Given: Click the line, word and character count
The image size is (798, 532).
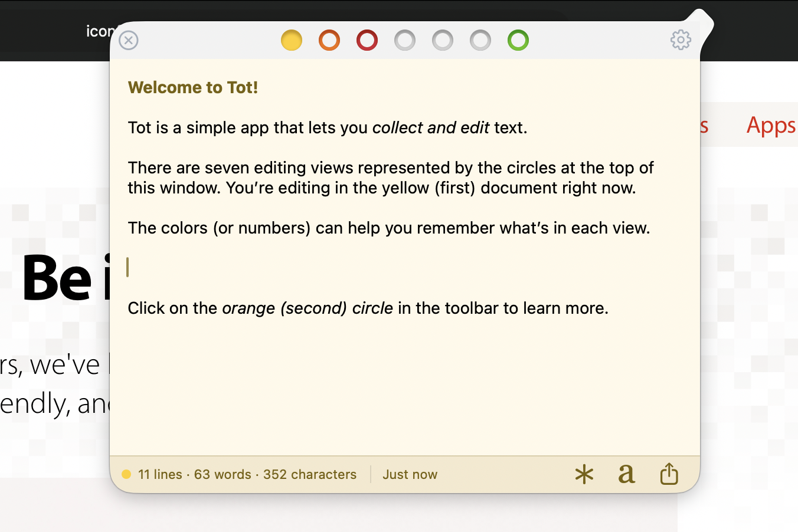Looking at the screenshot, I should click(x=247, y=474).
